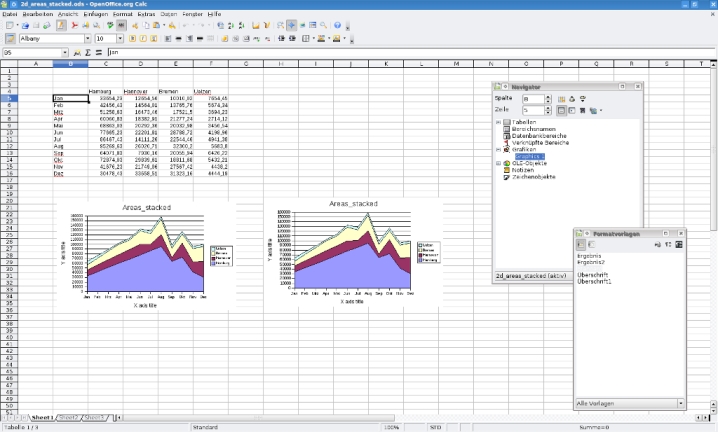Screen dimensions: 718x432
Task: Open the Function Wizard in formula bar
Action: tap(77, 52)
